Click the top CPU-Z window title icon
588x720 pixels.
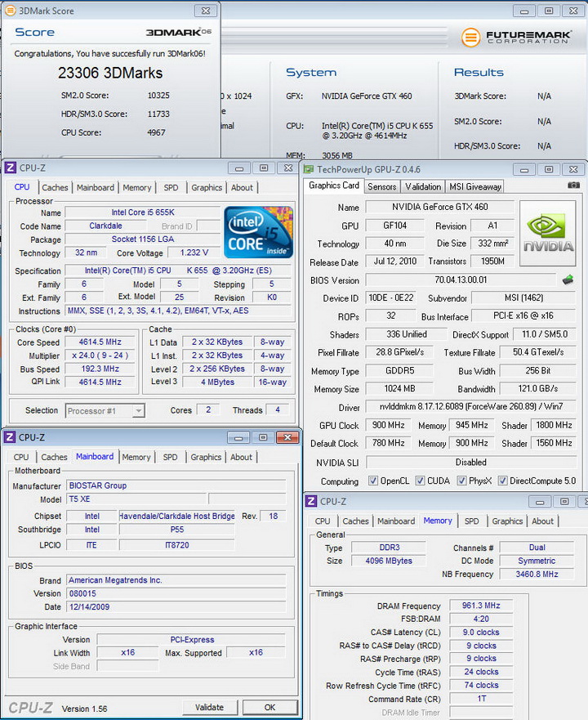coord(10,168)
